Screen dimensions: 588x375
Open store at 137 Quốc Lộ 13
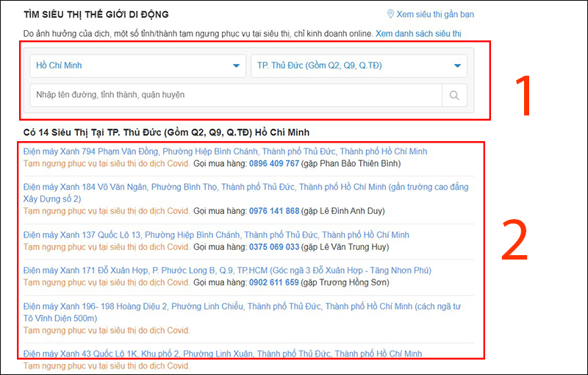click(x=216, y=235)
